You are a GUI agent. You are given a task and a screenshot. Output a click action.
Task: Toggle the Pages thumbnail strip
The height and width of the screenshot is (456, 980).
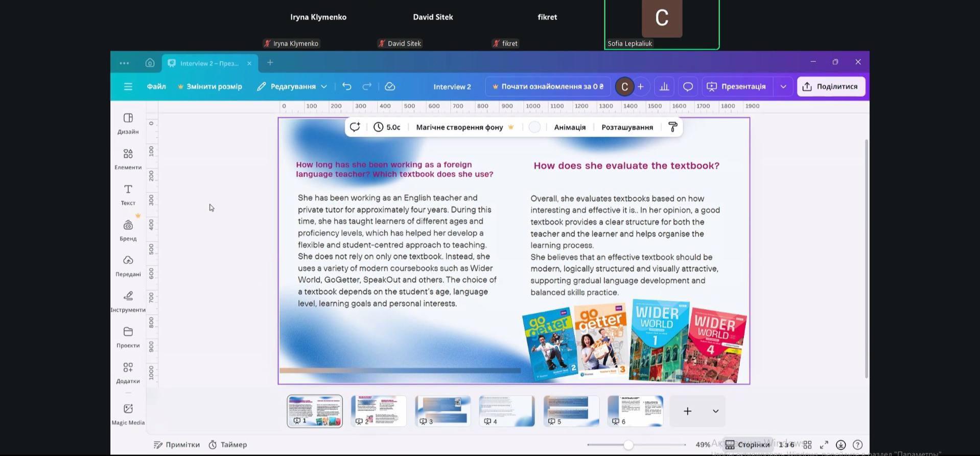pos(748,445)
